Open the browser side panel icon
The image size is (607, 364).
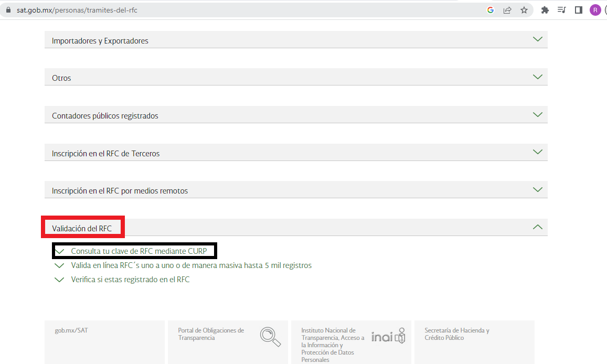(x=578, y=9)
